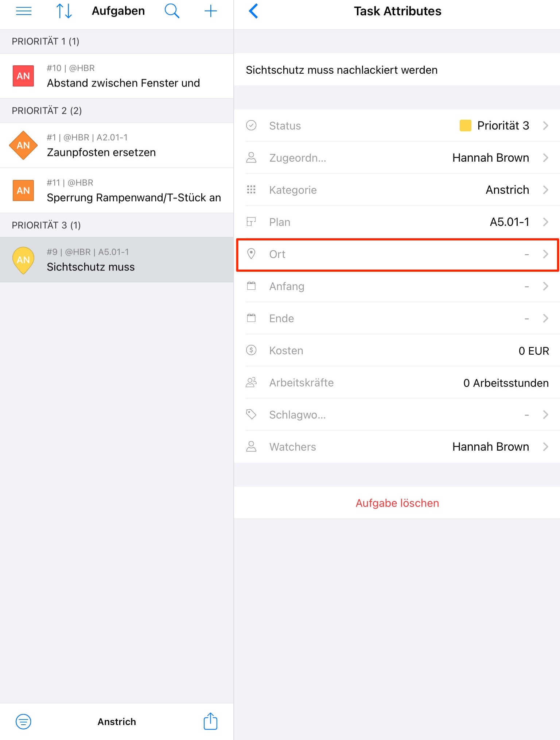The image size is (560, 740).
Task: Tap Aufgabe löschen
Action: point(397,503)
